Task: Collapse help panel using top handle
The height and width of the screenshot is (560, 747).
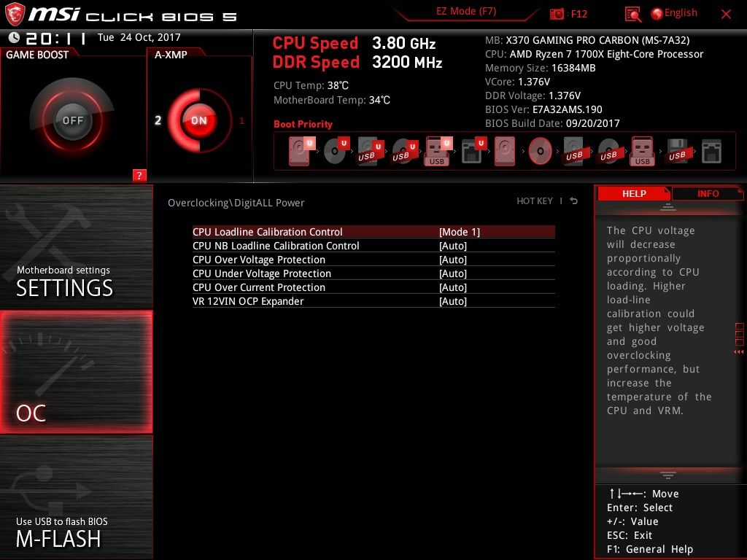Action: [668, 207]
